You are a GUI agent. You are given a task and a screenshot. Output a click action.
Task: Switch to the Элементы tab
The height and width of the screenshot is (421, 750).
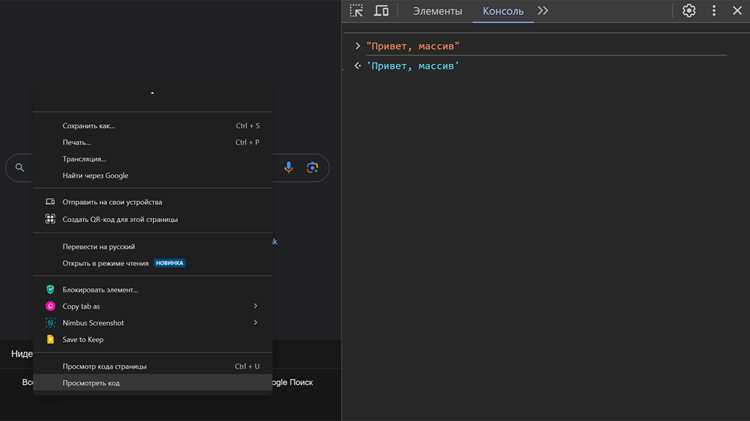[x=437, y=11]
